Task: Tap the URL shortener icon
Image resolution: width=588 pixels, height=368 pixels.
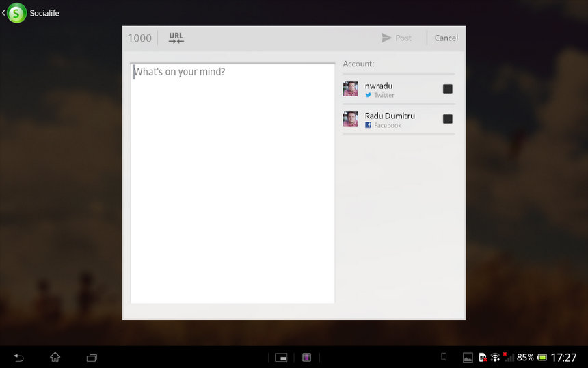Action: click(x=176, y=38)
